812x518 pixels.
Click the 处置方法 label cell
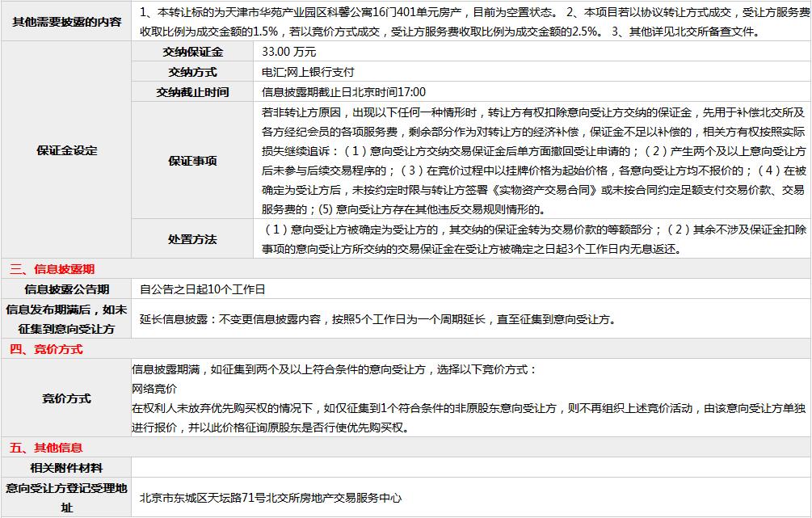point(192,239)
